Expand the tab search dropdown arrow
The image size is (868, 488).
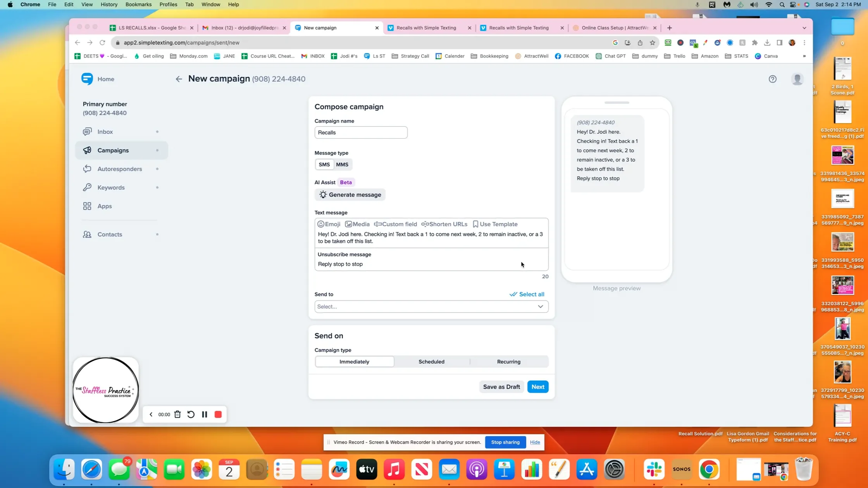(x=804, y=28)
